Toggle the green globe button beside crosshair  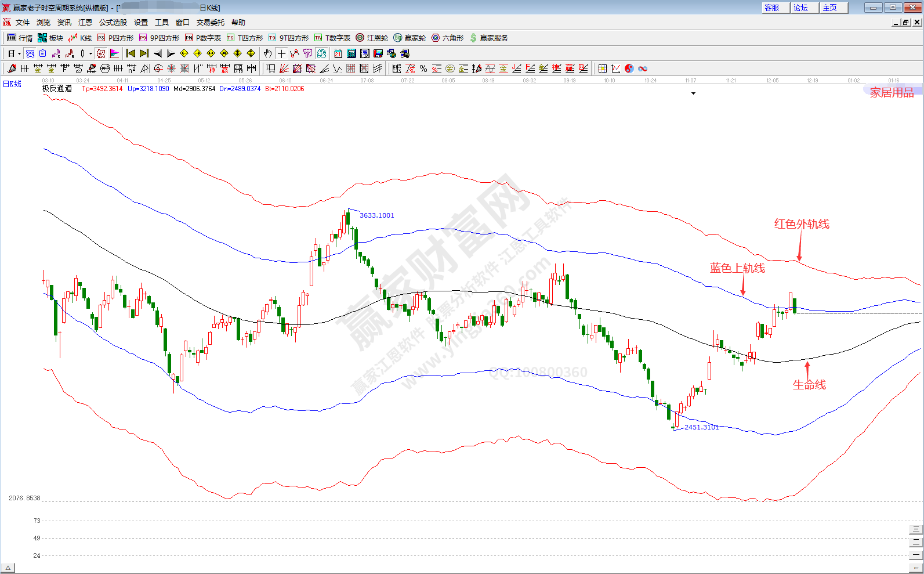click(321, 53)
